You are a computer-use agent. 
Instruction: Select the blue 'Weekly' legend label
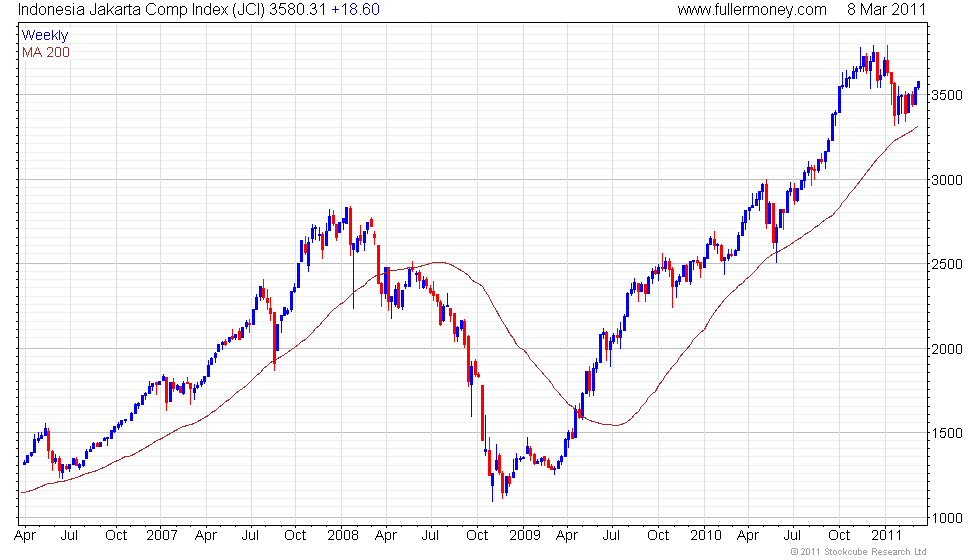[x=44, y=36]
